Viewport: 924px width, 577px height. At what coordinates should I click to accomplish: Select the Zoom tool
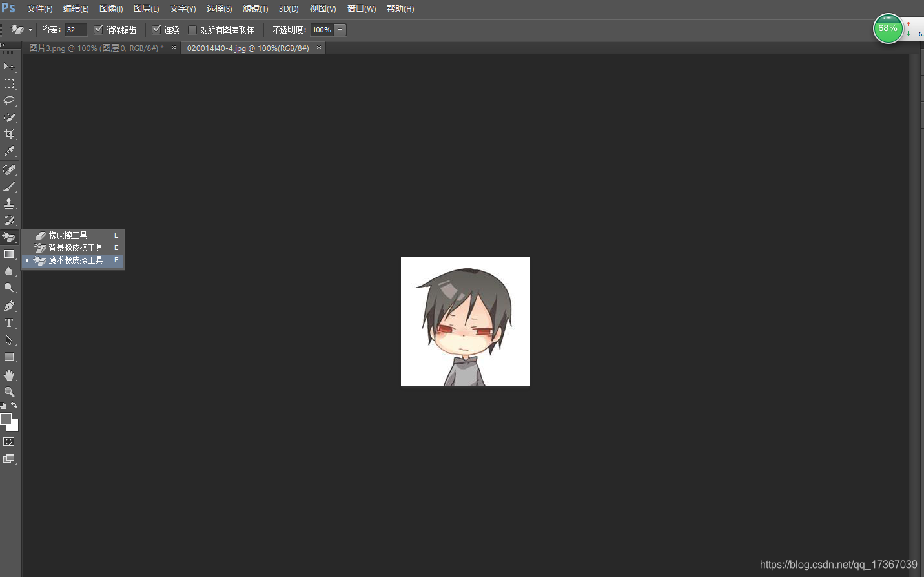click(x=9, y=392)
